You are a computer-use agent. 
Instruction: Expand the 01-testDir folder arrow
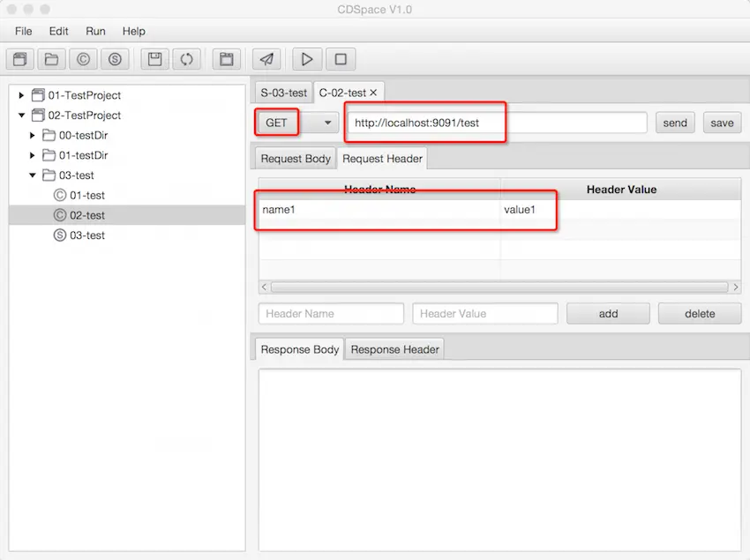[x=32, y=155]
